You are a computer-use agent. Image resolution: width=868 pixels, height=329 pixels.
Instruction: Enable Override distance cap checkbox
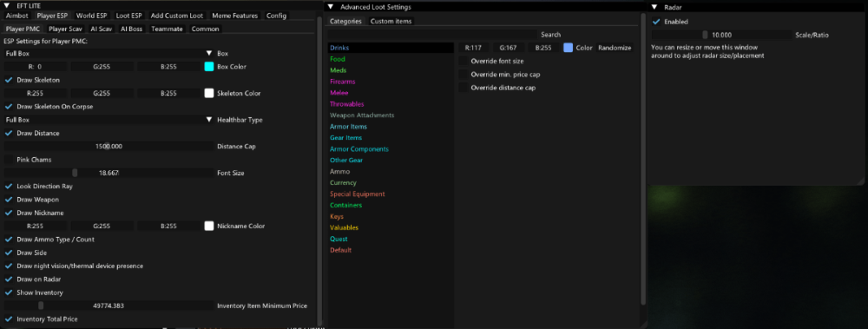[464, 88]
